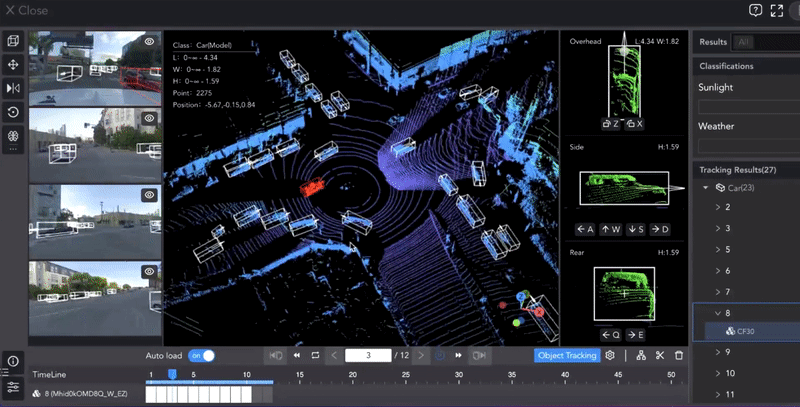Click the copy-to-next-frame icon
This screenshot has height=407, width=800.
tap(479, 355)
